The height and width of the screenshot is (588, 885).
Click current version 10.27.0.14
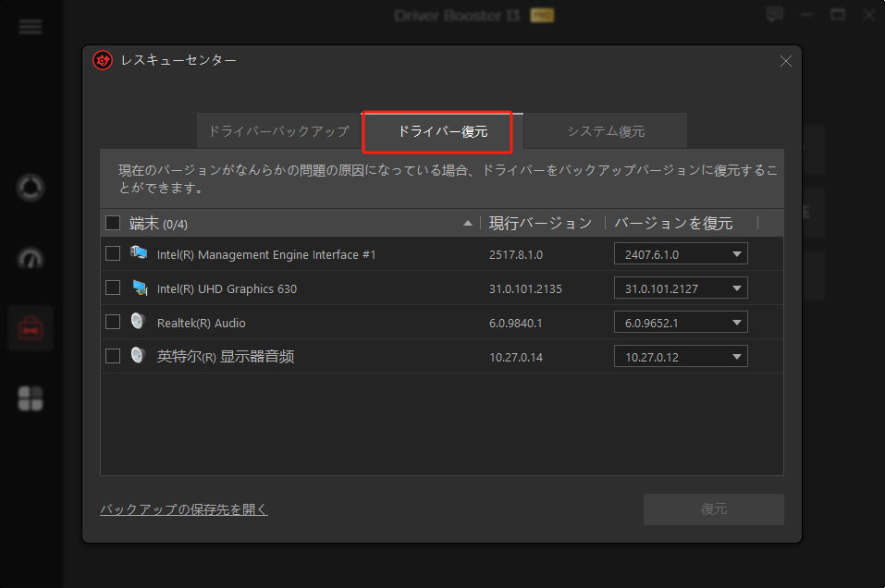516,357
